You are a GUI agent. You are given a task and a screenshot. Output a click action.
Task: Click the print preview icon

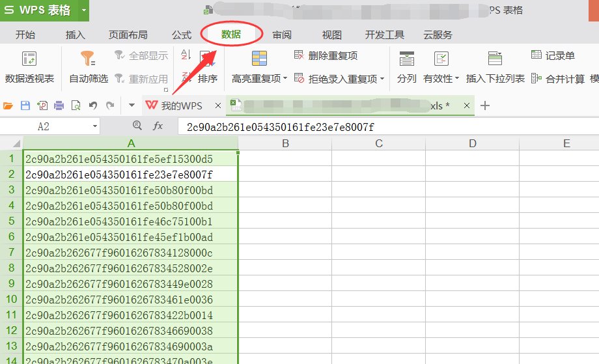[76, 105]
